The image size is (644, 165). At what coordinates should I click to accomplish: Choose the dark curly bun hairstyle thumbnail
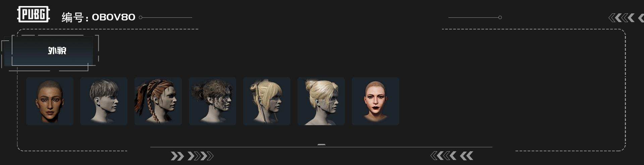click(212, 101)
